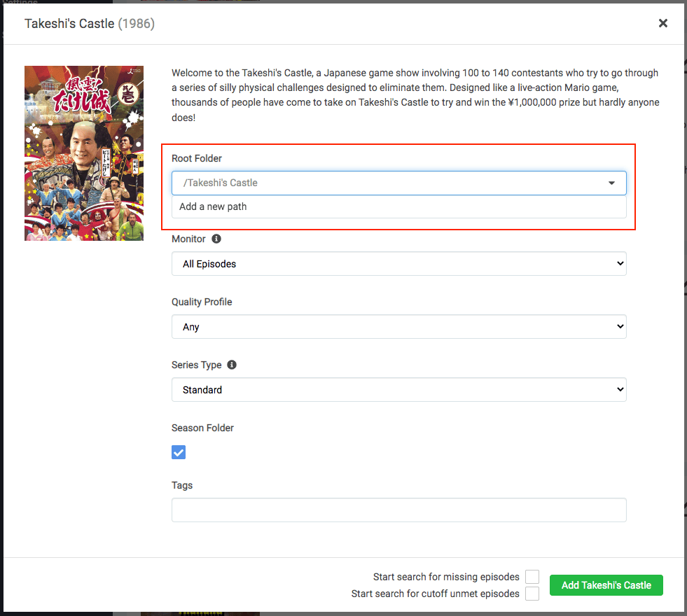Screen dimensions: 687x616
Task: Enable start search for missing episodes
Action: [532, 577]
